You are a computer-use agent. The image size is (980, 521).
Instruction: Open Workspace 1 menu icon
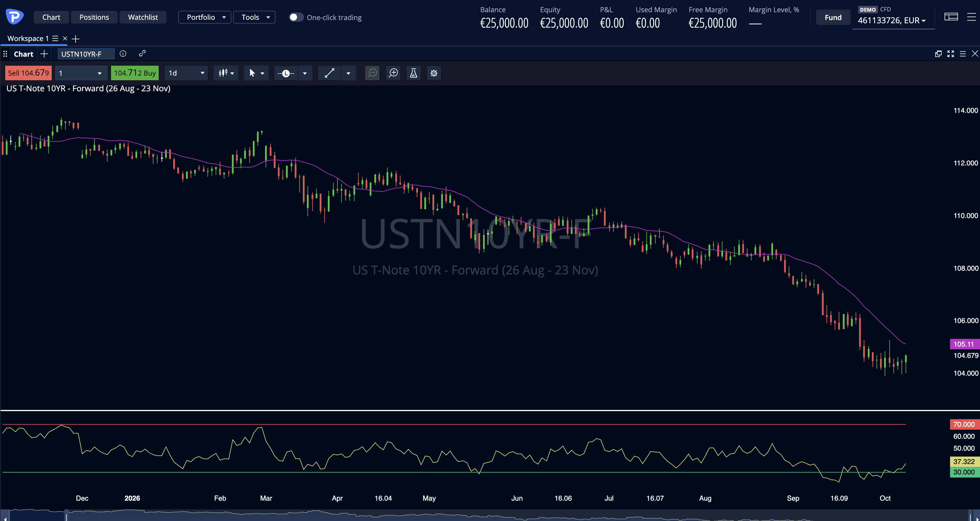pyautogui.click(x=55, y=38)
